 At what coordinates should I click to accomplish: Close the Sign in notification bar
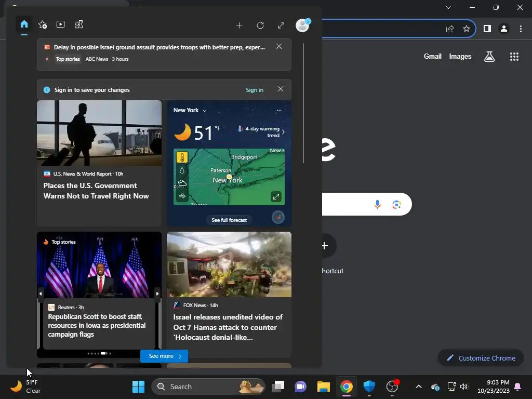(281, 89)
